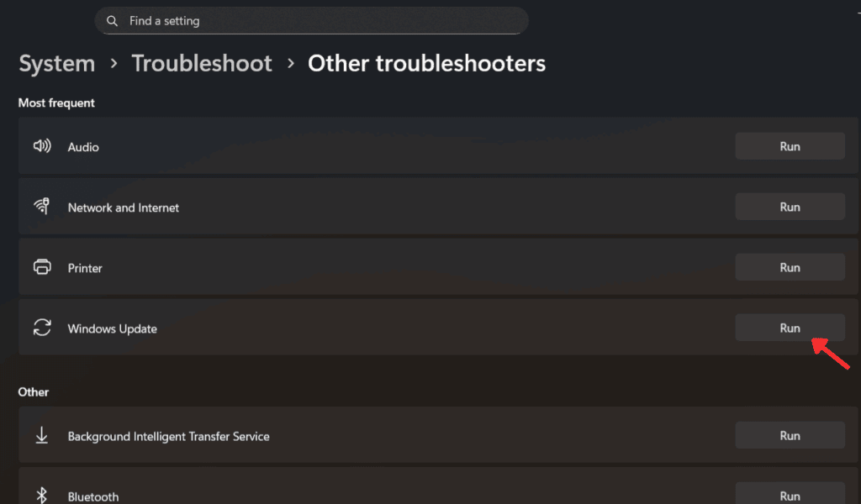The image size is (861, 504).
Task: Select the Background Intelligent Transfer Service label
Action: 168,437
